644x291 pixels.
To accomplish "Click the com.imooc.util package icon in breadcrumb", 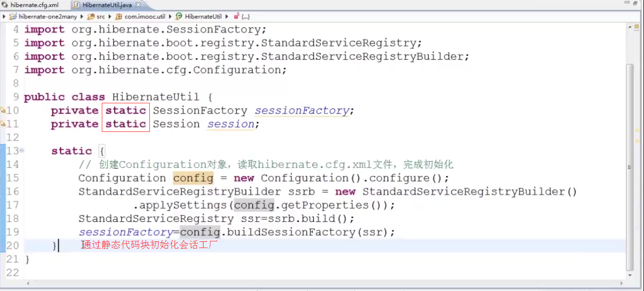I will [x=119, y=16].
